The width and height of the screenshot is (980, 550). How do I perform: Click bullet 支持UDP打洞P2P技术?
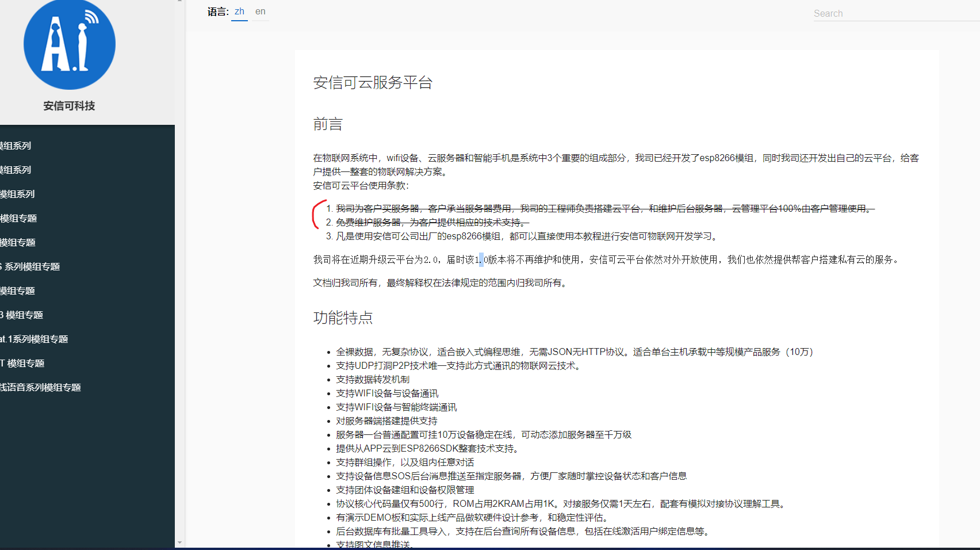460,365
